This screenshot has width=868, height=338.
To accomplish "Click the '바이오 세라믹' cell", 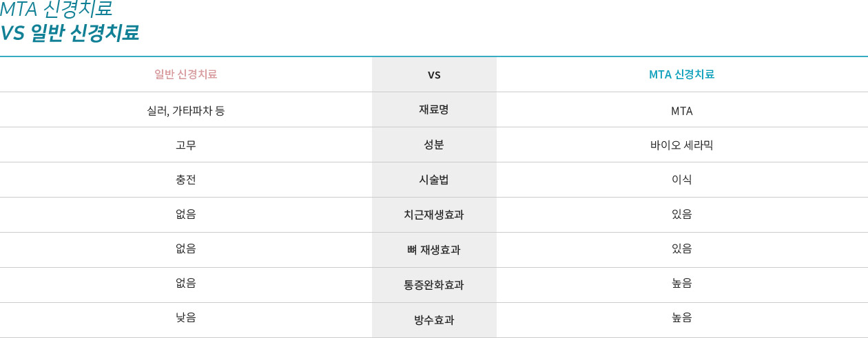I will pyautogui.click(x=682, y=145).
